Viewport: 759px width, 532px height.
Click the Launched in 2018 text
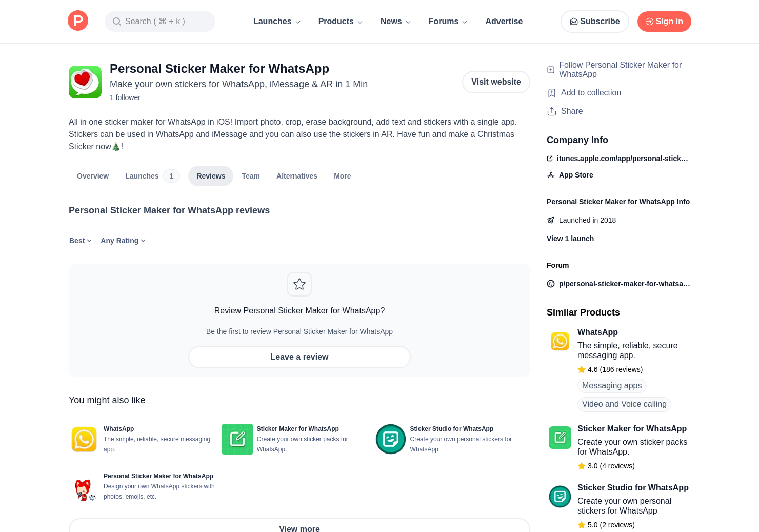(x=587, y=220)
